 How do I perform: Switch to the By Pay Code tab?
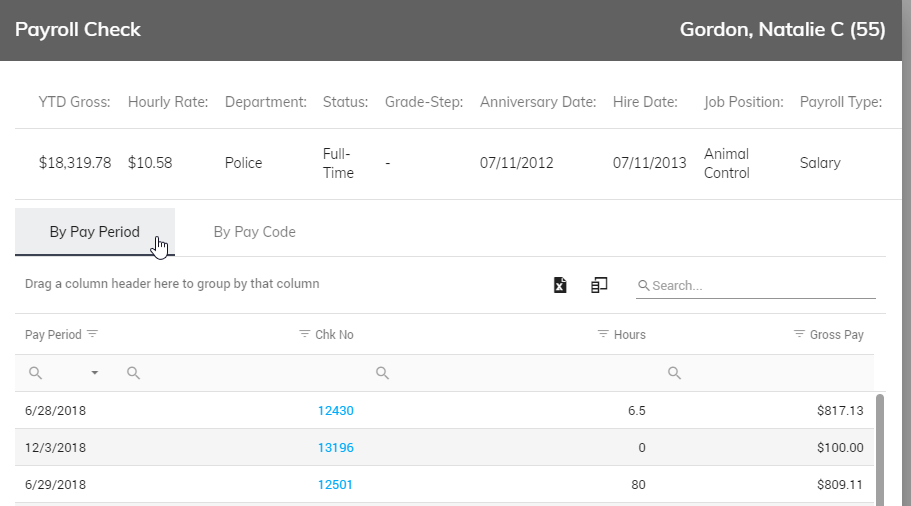(254, 232)
